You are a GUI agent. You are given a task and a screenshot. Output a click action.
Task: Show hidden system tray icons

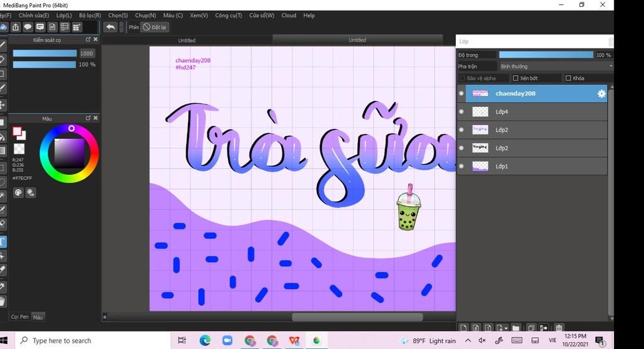468,340
